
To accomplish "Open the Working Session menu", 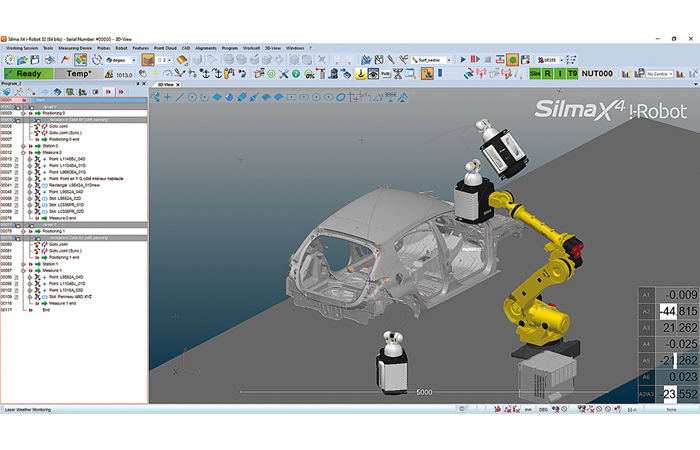I will (x=22, y=48).
